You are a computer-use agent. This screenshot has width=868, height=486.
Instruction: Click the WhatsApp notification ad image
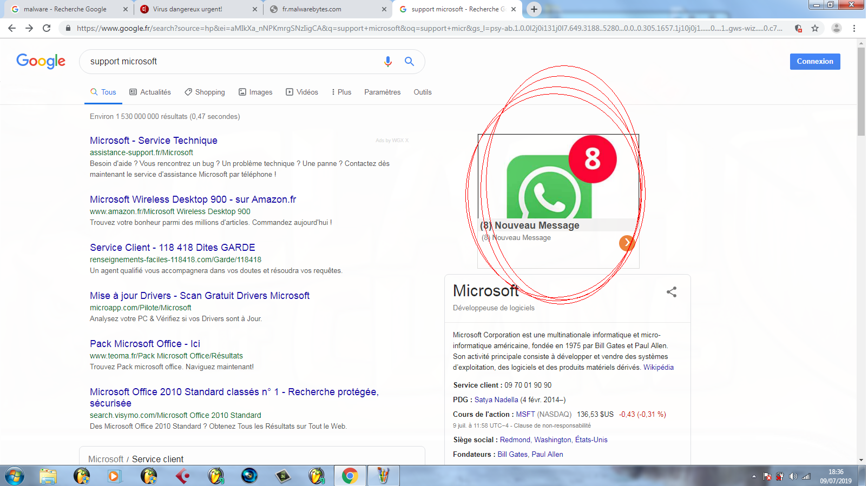pos(558,177)
